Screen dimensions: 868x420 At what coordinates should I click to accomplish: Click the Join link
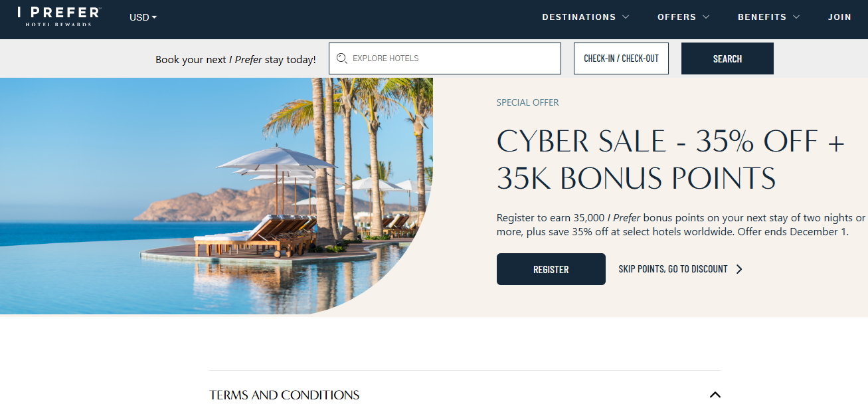(839, 17)
